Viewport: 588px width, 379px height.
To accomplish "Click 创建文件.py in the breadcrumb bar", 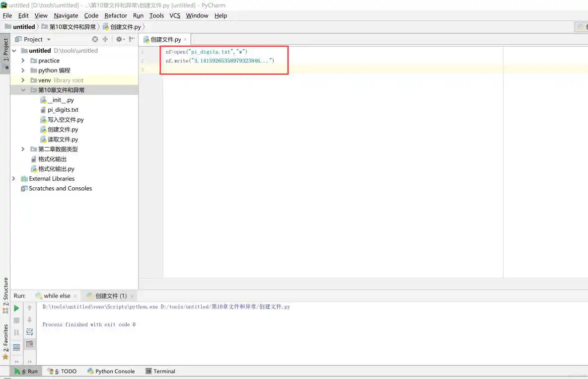I will (122, 27).
